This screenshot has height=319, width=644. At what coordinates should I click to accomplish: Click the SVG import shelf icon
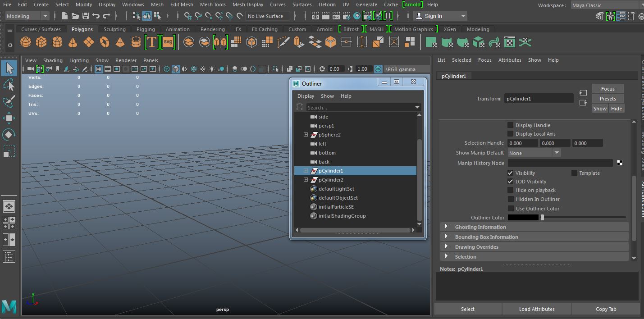[x=168, y=42]
